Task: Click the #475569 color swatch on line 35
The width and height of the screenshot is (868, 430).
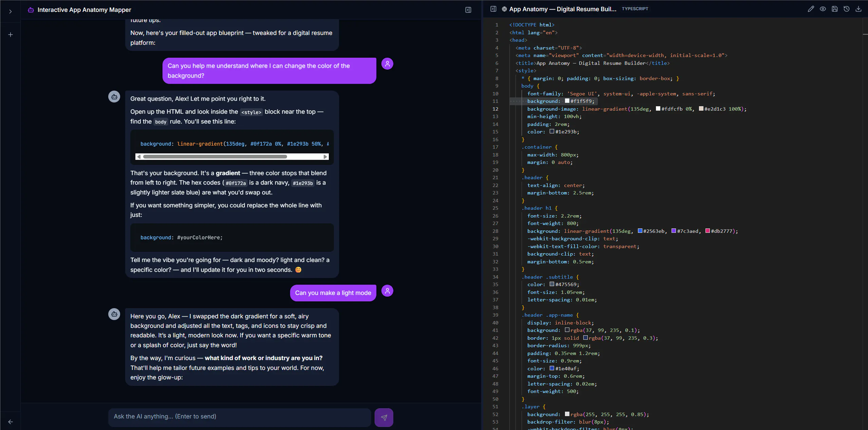Action: [x=552, y=284]
